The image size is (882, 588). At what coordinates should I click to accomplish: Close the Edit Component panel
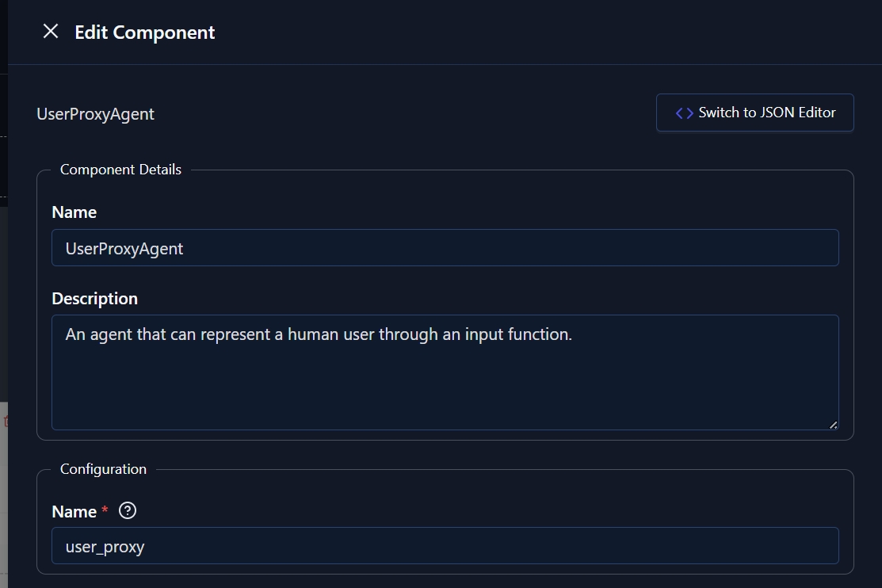click(51, 32)
